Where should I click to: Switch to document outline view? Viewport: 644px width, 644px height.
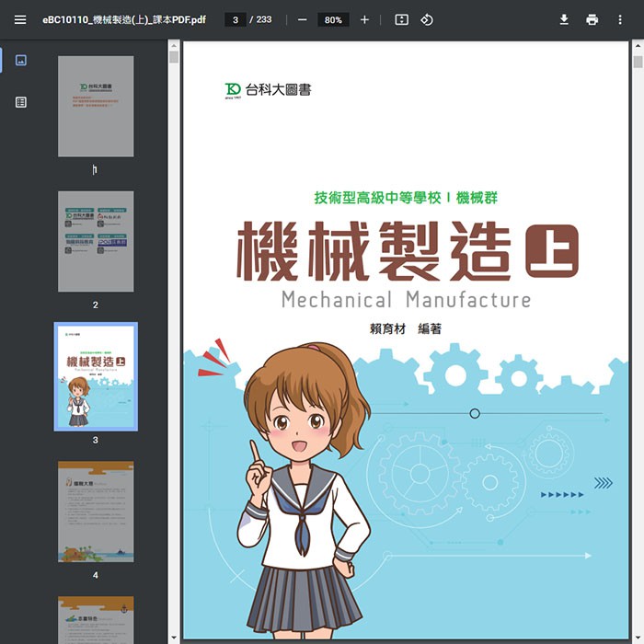[x=21, y=102]
